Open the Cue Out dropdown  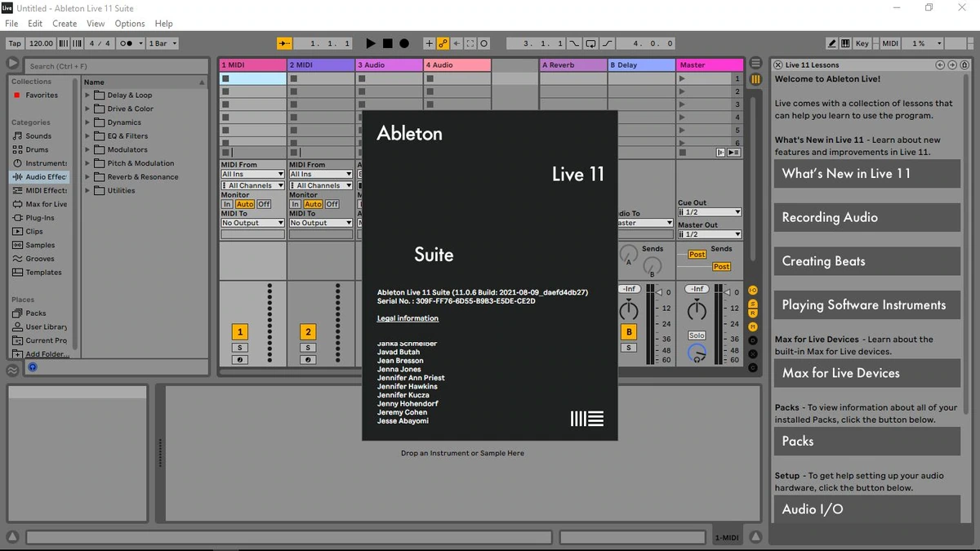pyautogui.click(x=709, y=212)
